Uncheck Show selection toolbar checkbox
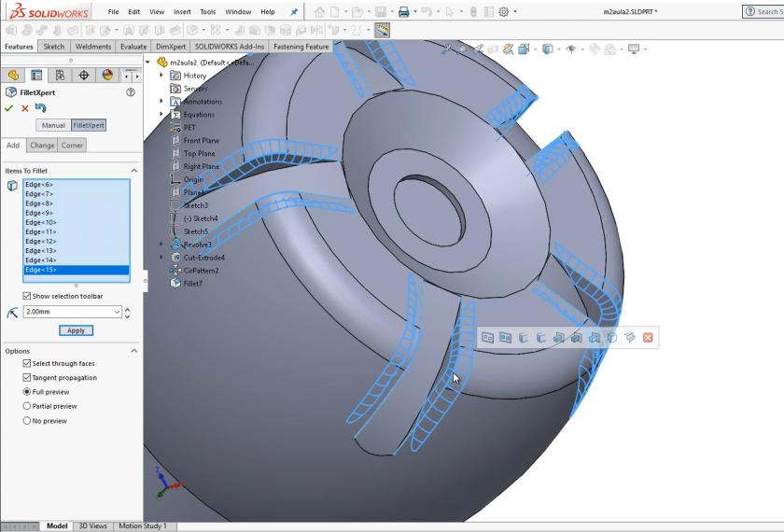The height and width of the screenshot is (532, 784). (x=28, y=296)
